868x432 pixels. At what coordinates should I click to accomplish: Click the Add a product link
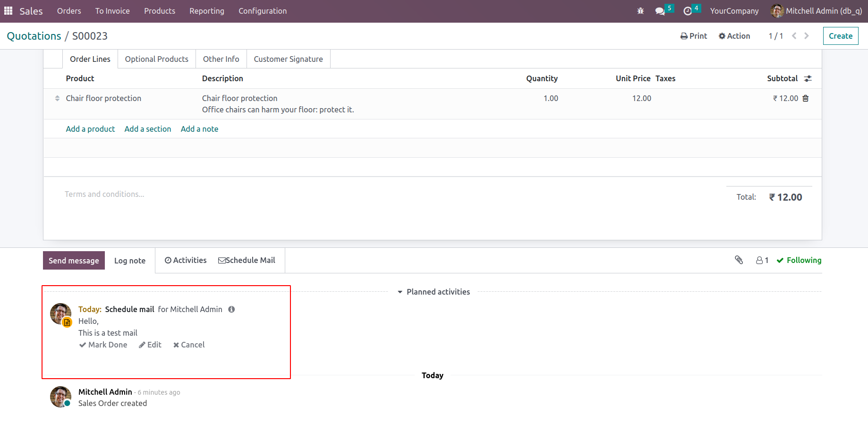coord(90,129)
